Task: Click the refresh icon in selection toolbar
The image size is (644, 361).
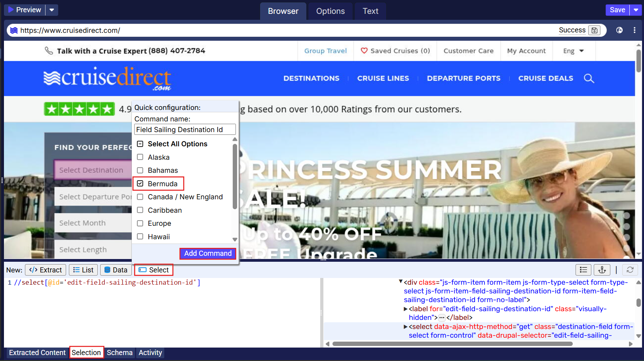Action: pyautogui.click(x=630, y=270)
